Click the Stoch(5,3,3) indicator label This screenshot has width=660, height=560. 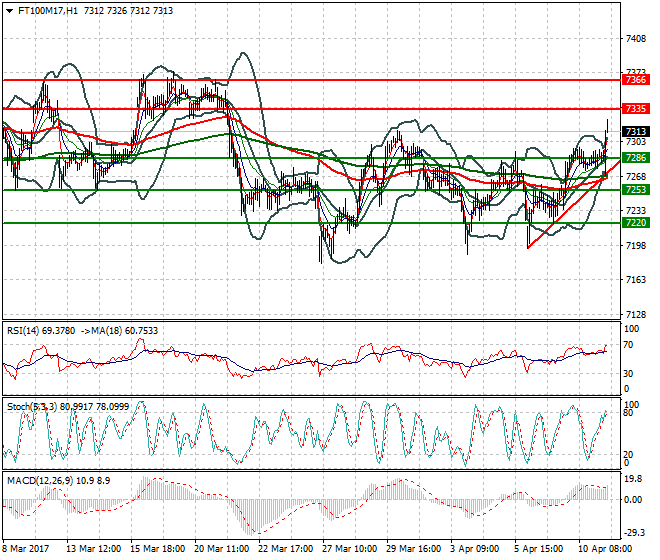pyautogui.click(x=33, y=407)
